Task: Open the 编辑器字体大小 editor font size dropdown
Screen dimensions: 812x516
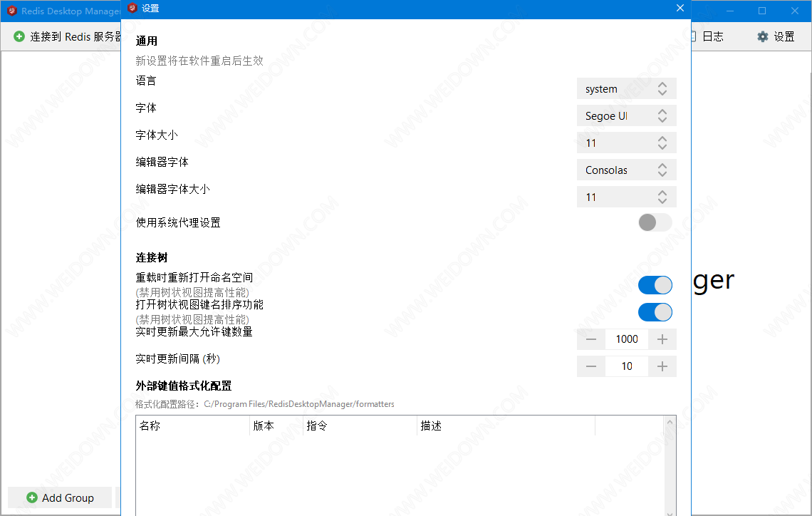Action: pos(627,197)
